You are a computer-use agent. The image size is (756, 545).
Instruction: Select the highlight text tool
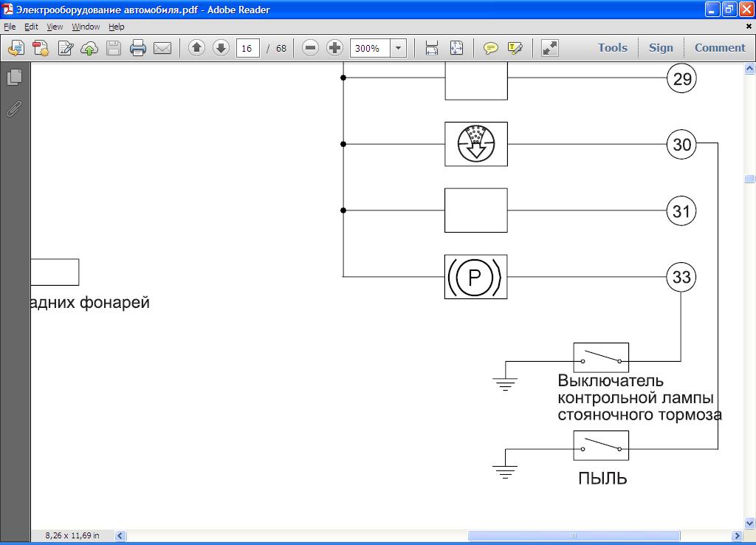pyautogui.click(x=515, y=48)
